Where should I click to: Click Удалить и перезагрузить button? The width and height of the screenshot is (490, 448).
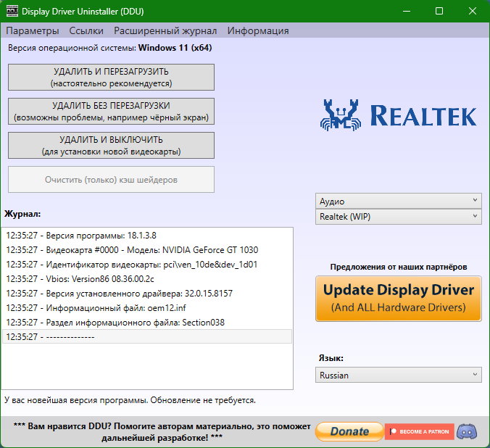pos(111,78)
